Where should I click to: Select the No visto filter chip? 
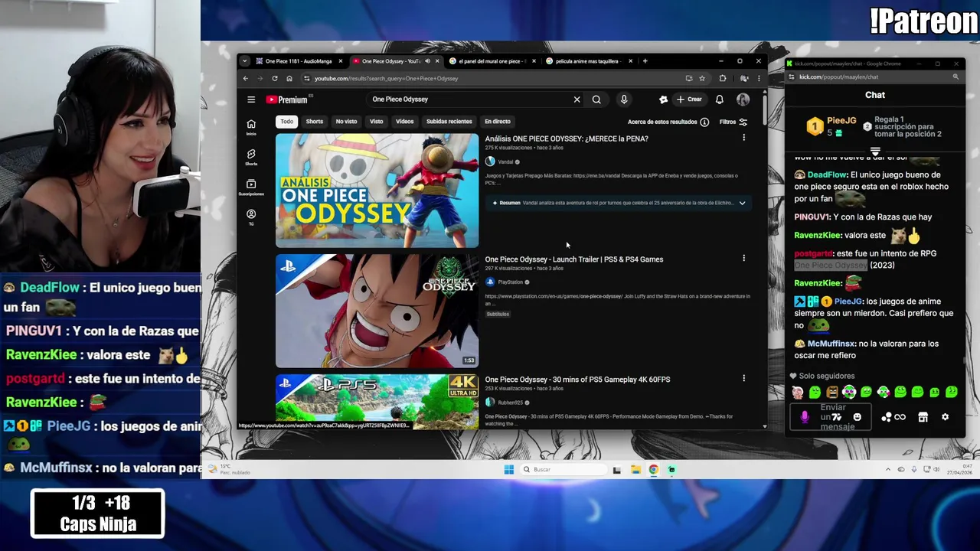click(346, 122)
